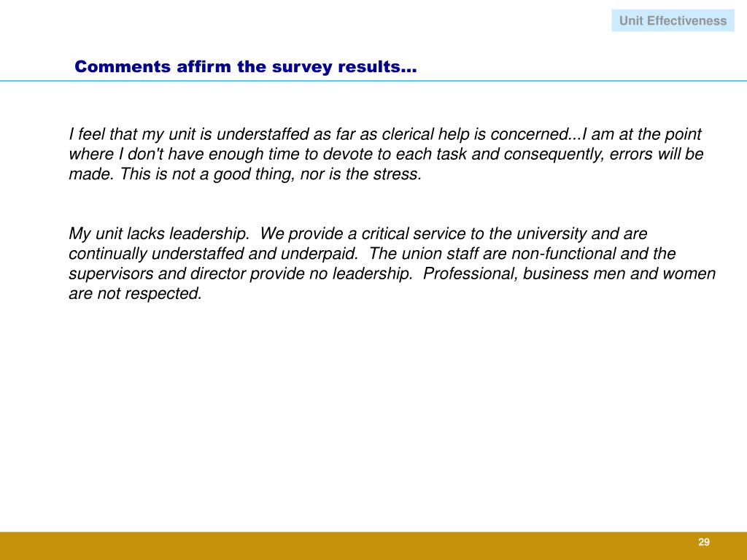Click the sentence 'My unit lacks leadership.'
This screenshot has width=747, height=560.
tap(159, 234)
